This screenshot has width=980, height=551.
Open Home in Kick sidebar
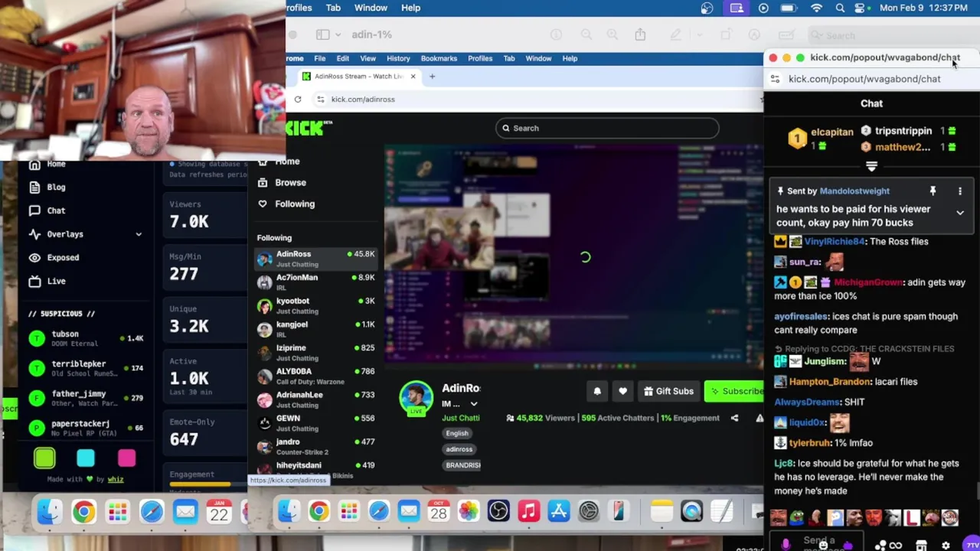click(279, 161)
